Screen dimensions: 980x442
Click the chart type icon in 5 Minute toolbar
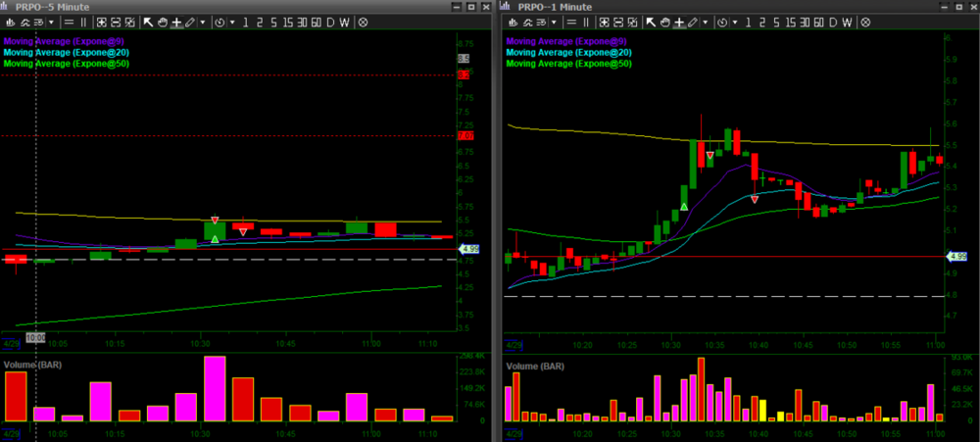tap(9, 22)
